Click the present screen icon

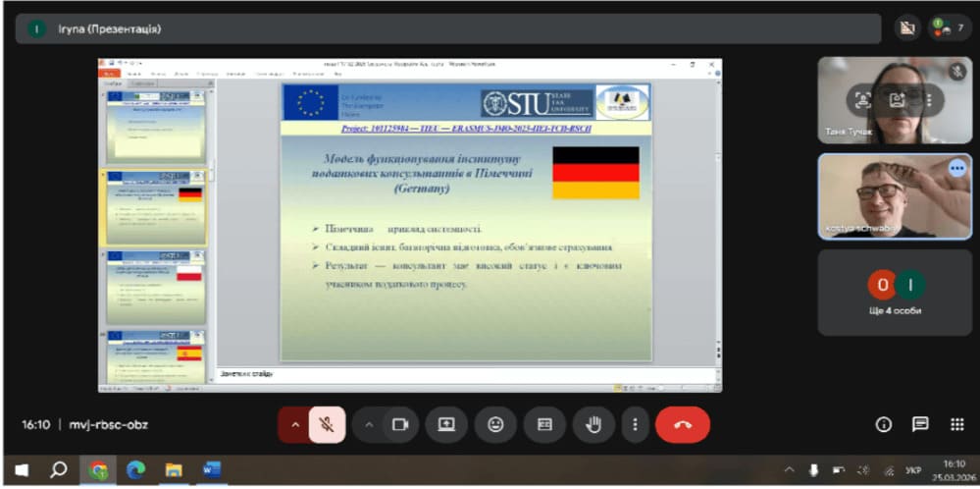[446, 424]
